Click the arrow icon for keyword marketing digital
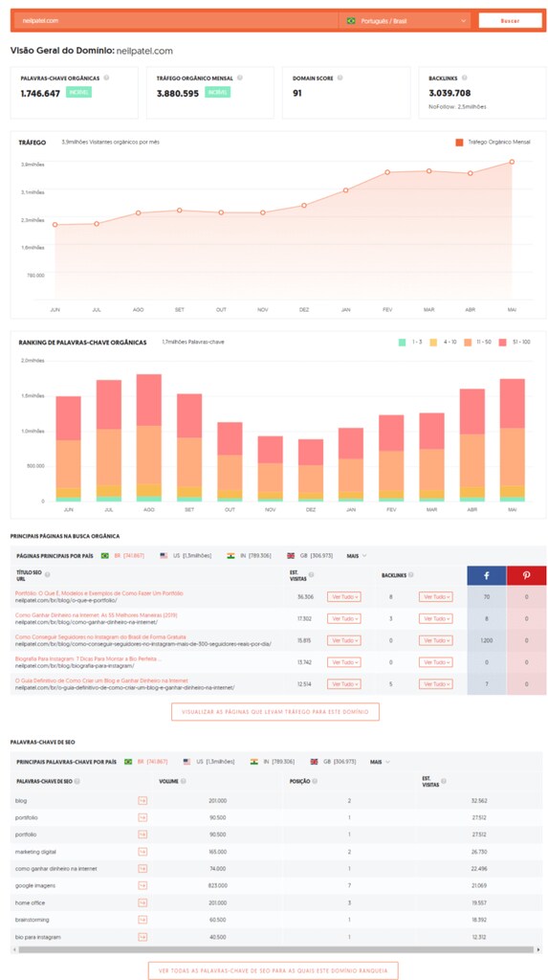The height and width of the screenshot is (980, 548). 142,851
